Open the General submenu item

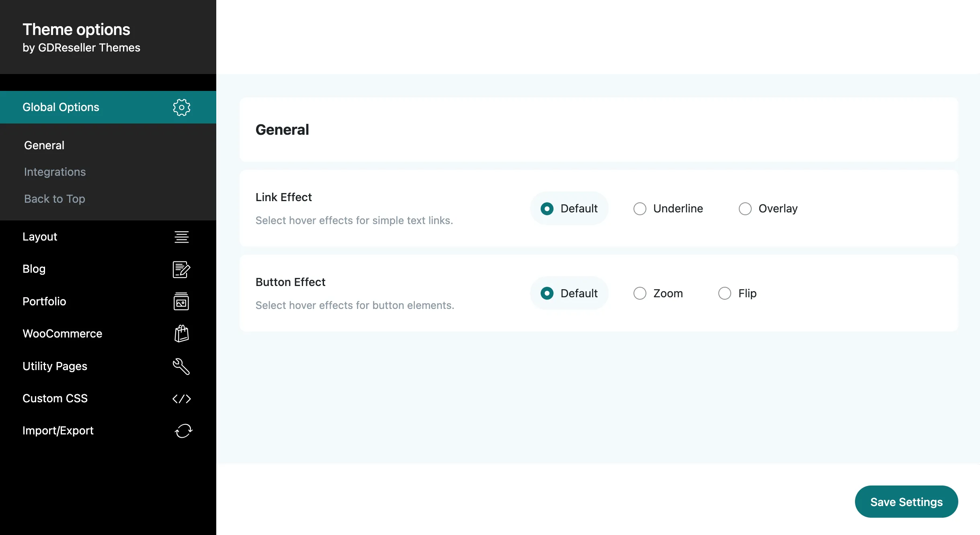point(44,145)
